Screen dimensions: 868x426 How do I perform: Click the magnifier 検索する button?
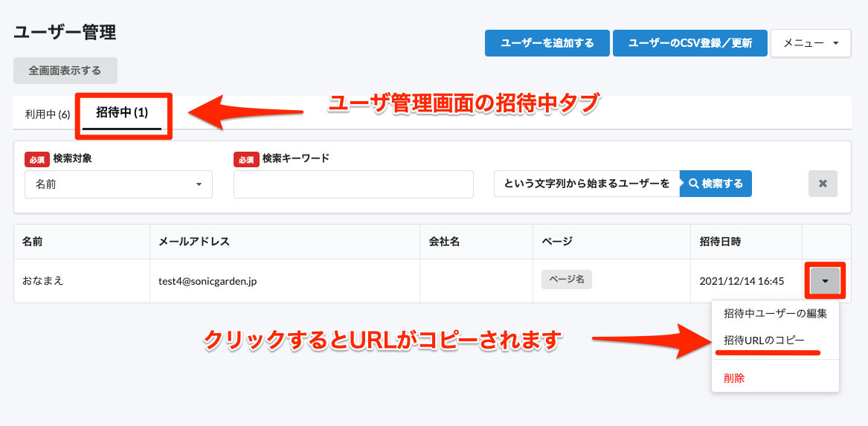coord(716,184)
